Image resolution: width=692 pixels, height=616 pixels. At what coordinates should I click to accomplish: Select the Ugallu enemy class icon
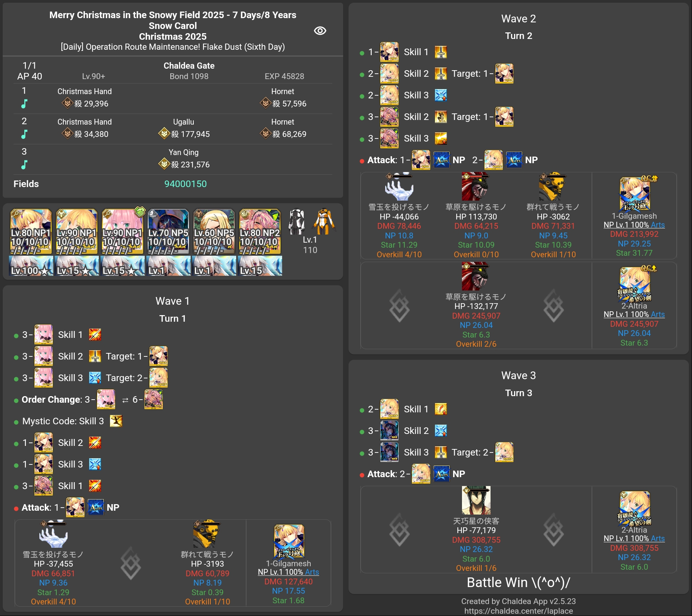coord(164,133)
